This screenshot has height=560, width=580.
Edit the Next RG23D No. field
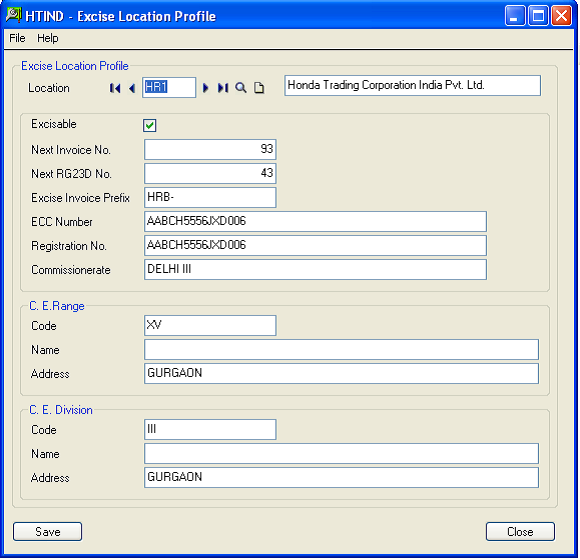(210, 173)
